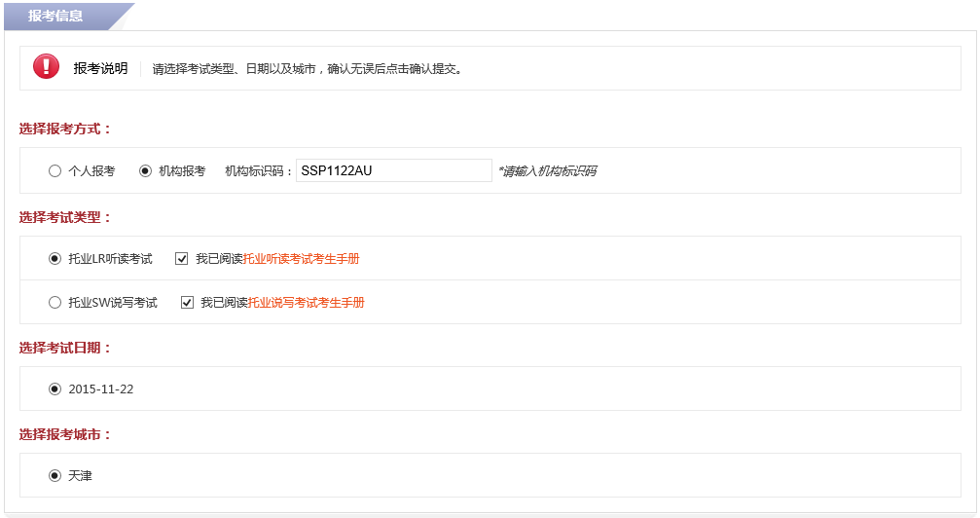Image resolution: width=980 pixels, height=518 pixels.
Task: Select the 机构报考 radio button
Action: tap(146, 171)
